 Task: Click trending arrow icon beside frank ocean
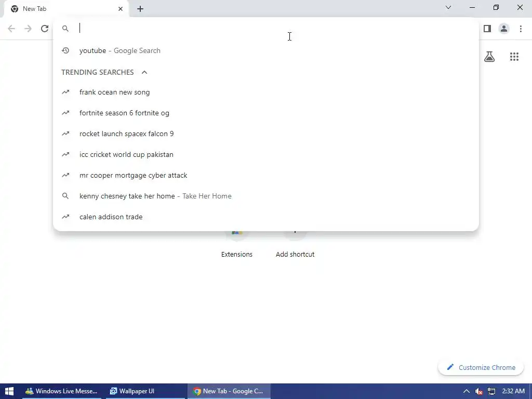click(65, 92)
